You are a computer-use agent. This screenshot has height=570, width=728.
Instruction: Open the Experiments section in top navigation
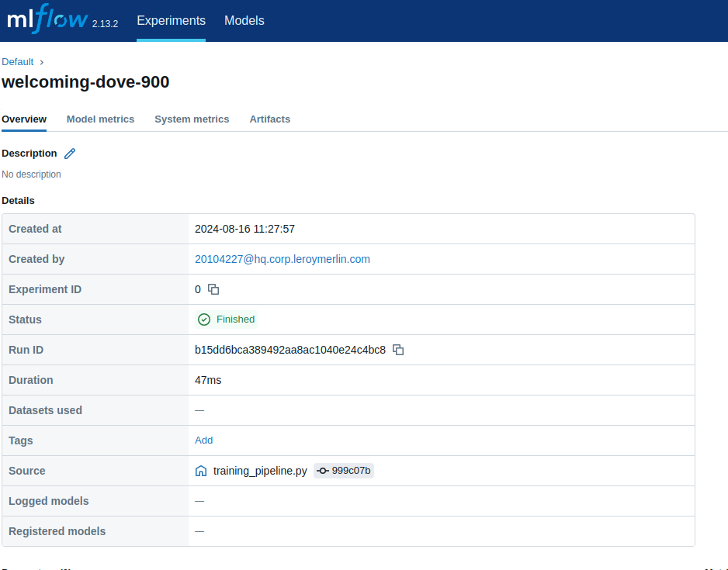171,21
